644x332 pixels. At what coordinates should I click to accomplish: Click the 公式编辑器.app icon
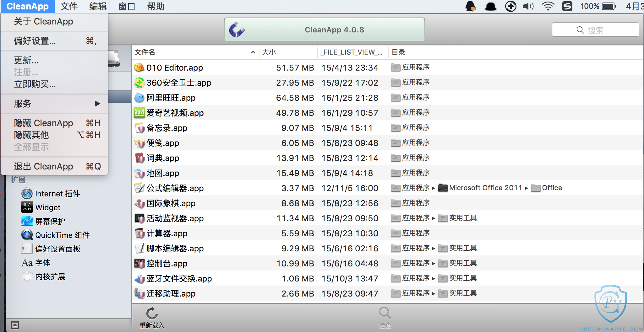(x=139, y=188)
